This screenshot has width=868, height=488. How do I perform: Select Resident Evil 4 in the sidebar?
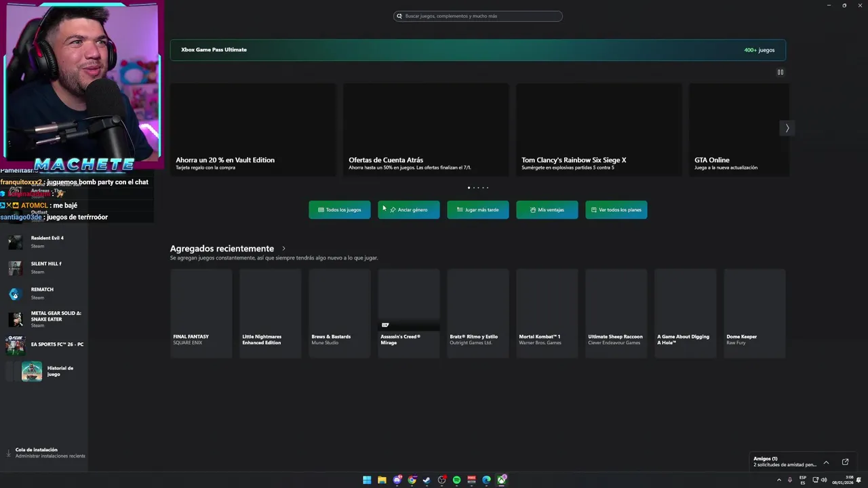click(45, 242)
